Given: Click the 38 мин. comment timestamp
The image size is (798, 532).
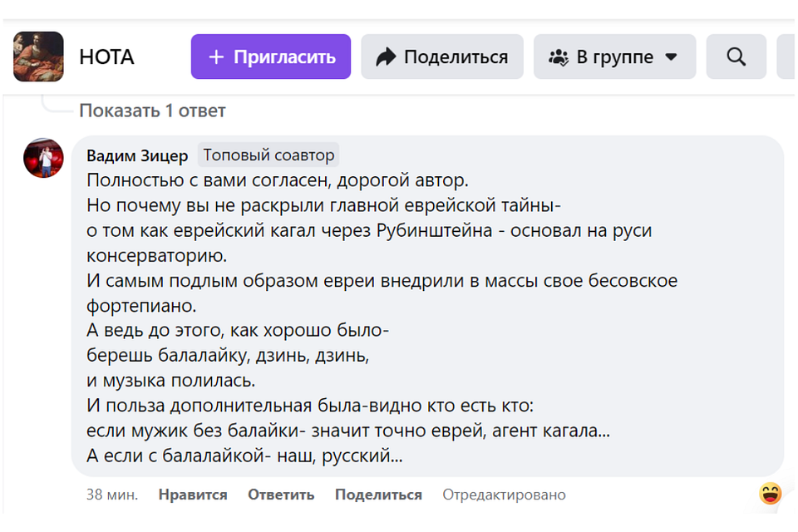Looking at the screenshot, I should 112,495.
